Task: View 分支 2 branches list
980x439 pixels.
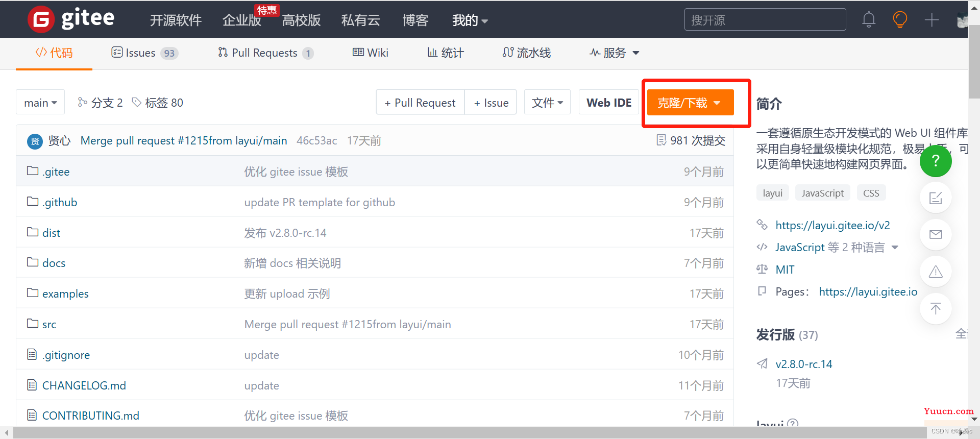Action: 100,103
